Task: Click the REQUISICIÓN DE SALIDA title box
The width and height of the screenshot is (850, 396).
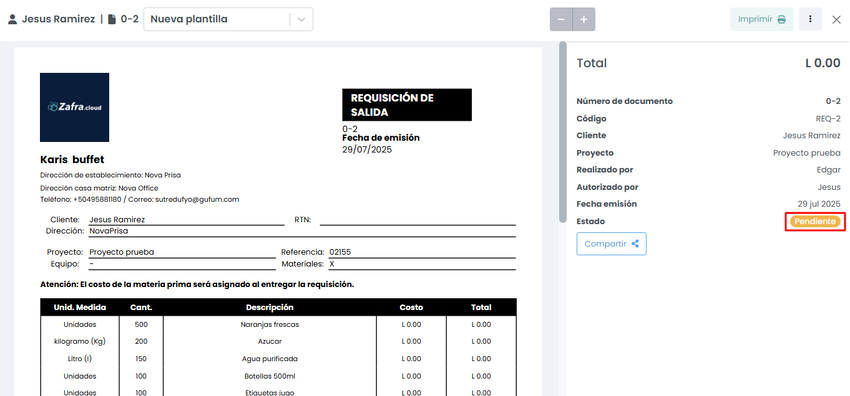Action: tap(407, 105)
